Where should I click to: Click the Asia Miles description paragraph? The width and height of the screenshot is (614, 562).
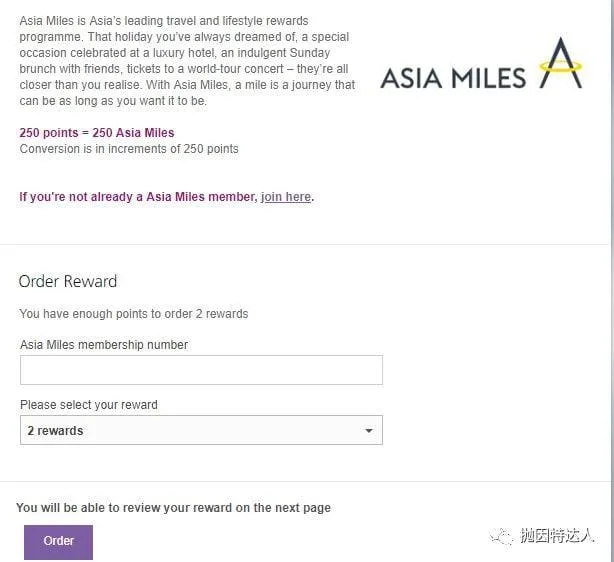pyautogui.click(x=187, y=61)
